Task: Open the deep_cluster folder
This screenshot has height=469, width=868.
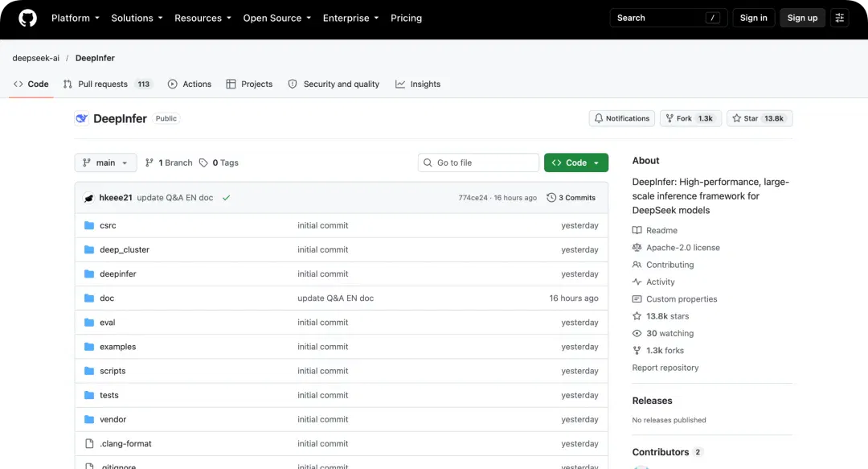Action: [124, 249]
